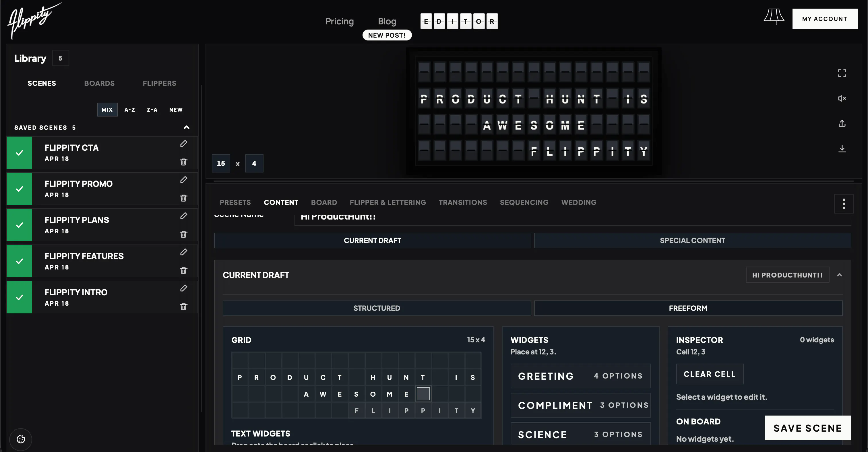Image resolution: width=868 pixels, height=452 pixels.
Task: Edit the Flippity Plans scene
Action: (x=184, y=216)
